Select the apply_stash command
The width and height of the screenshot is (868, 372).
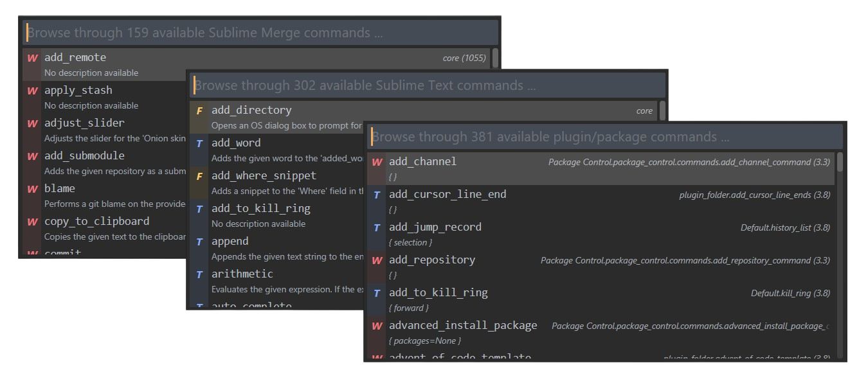tap(104, 97)
